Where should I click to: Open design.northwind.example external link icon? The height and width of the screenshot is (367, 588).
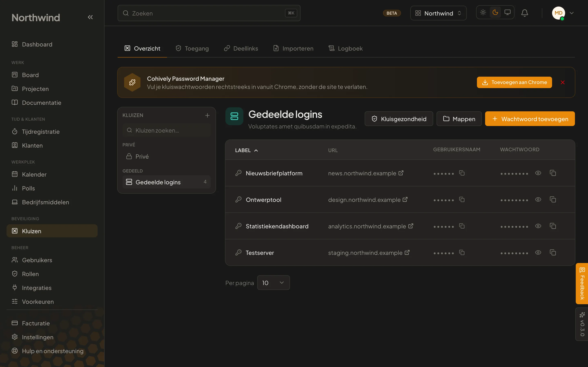405,200
